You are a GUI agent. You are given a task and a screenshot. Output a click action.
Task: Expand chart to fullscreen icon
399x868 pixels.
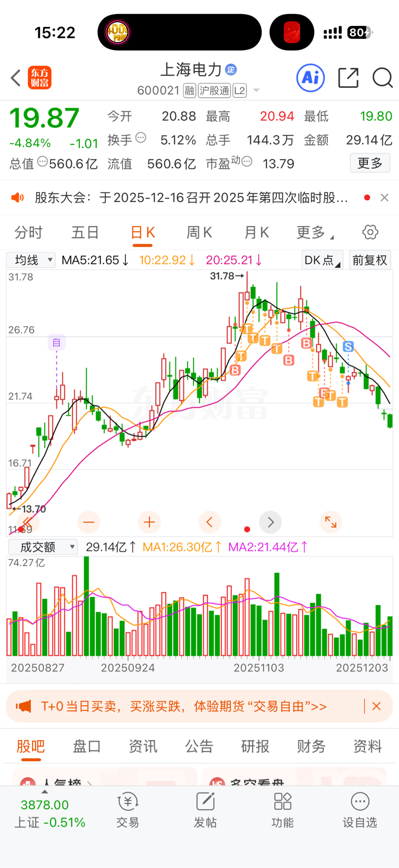coord(331,522)
